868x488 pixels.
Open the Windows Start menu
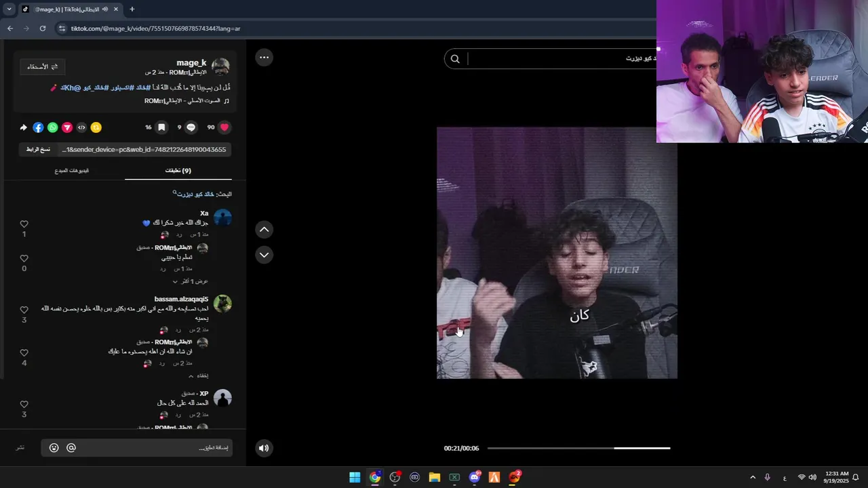(x=355, y=477)
